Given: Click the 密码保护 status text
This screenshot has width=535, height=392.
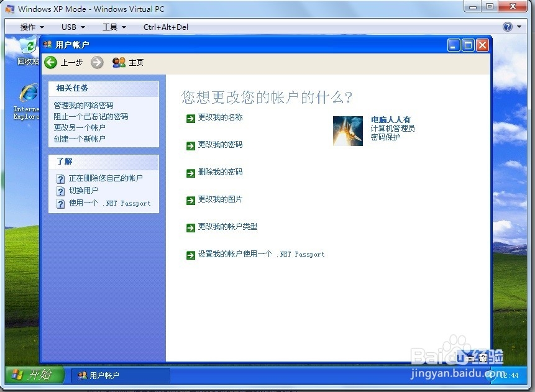Looking at the screenshot, I should [x=385, y=137].
